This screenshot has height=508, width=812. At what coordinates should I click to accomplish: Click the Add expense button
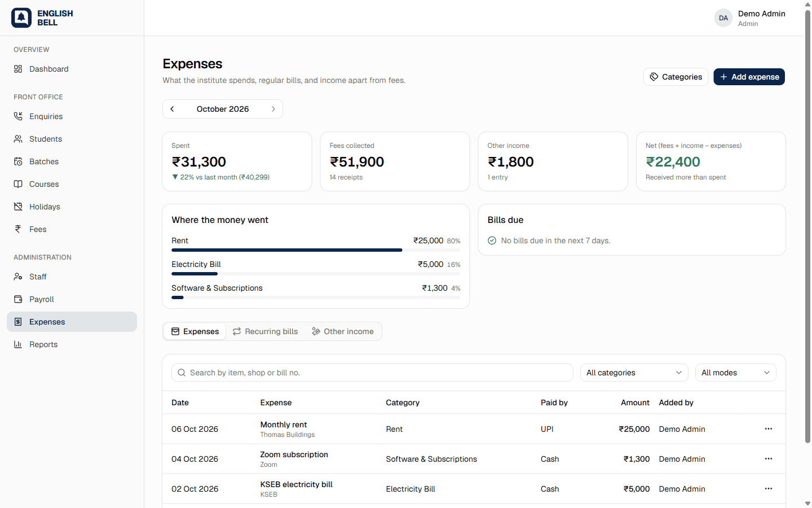(749, 77)
